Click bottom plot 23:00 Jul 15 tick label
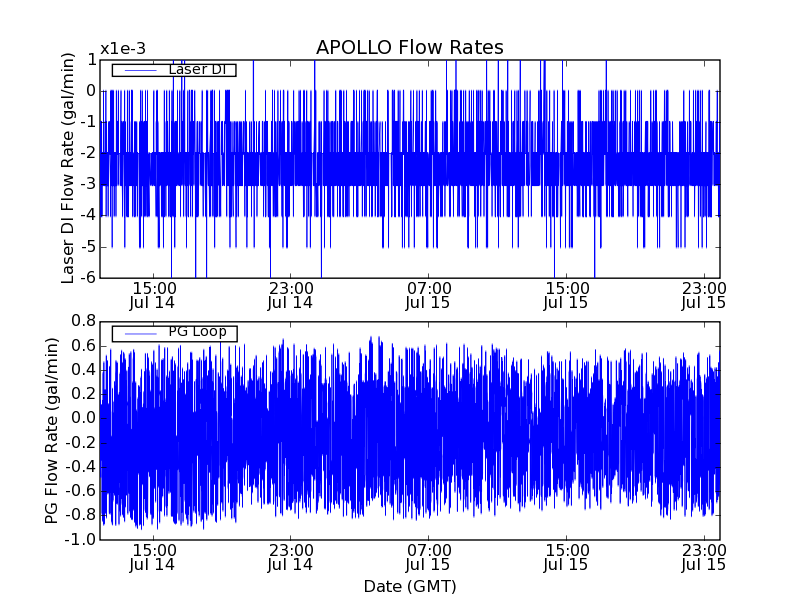 (704, 558)
